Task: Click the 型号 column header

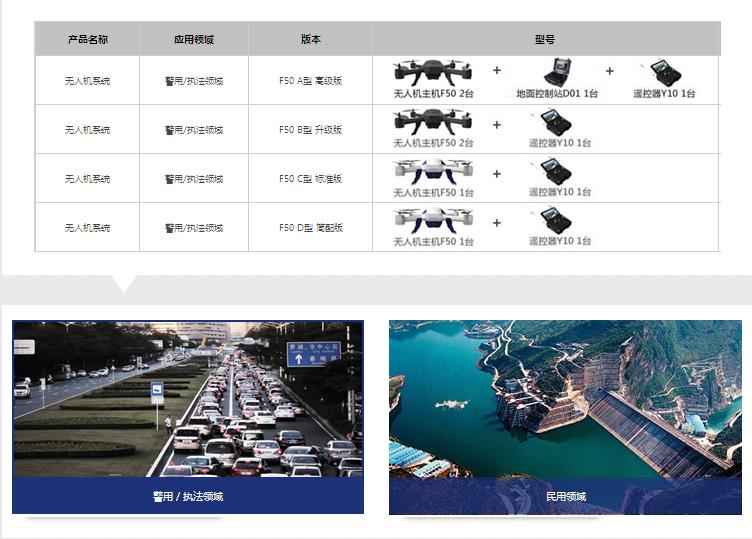Action: pos(545,39)
